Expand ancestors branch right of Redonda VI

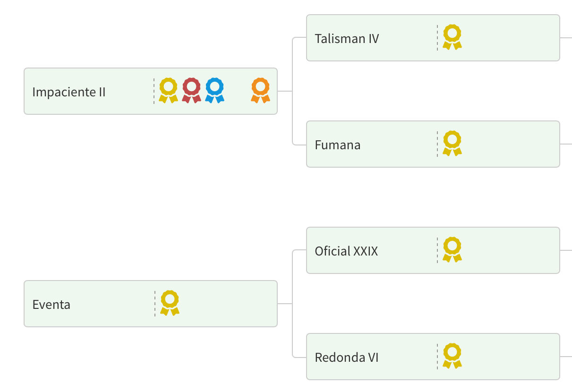coord(566,357)
